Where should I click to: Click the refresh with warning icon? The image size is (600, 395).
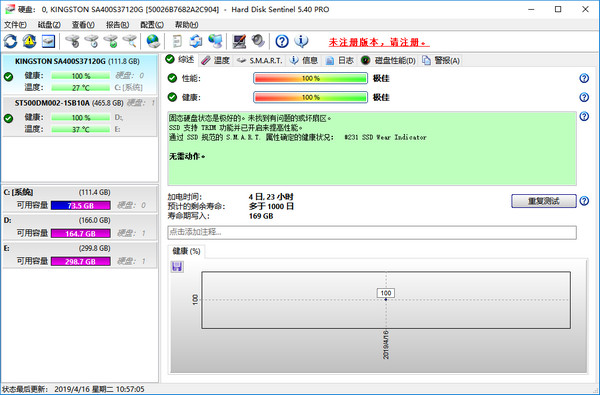pos(29,41)
